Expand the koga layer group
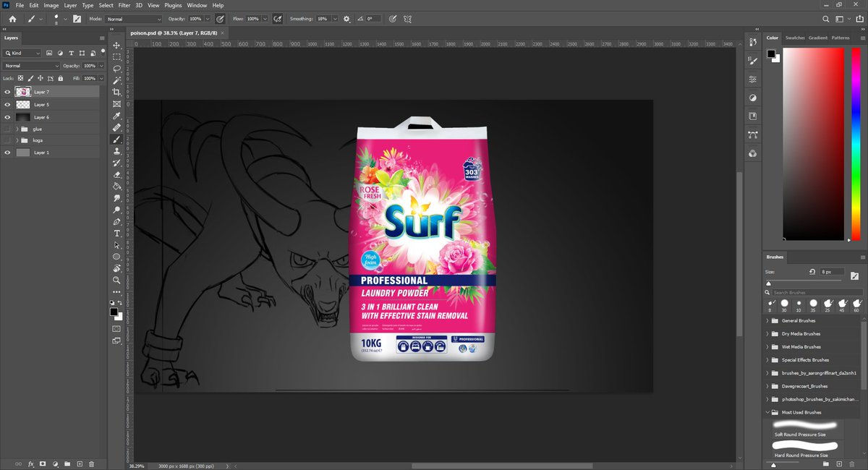Viewport: 868px width, 470px height. (x=17, y=140)
